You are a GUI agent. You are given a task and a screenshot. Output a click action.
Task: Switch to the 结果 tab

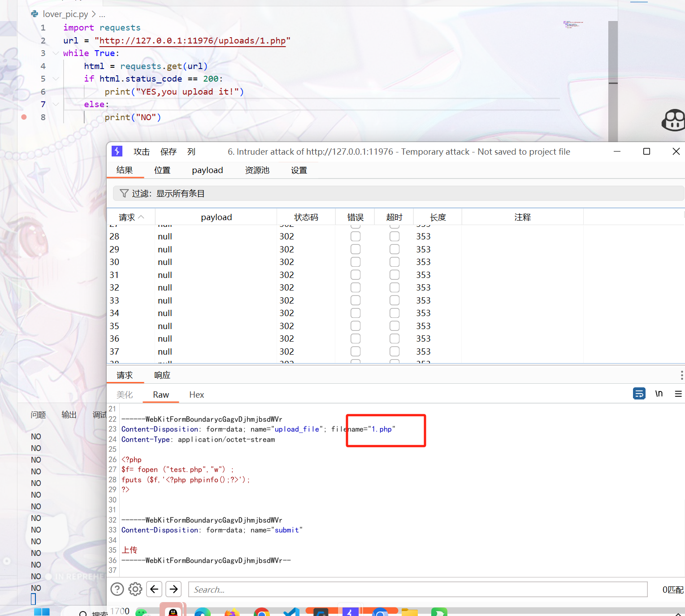pyautogui.click(x=125, y=170)
